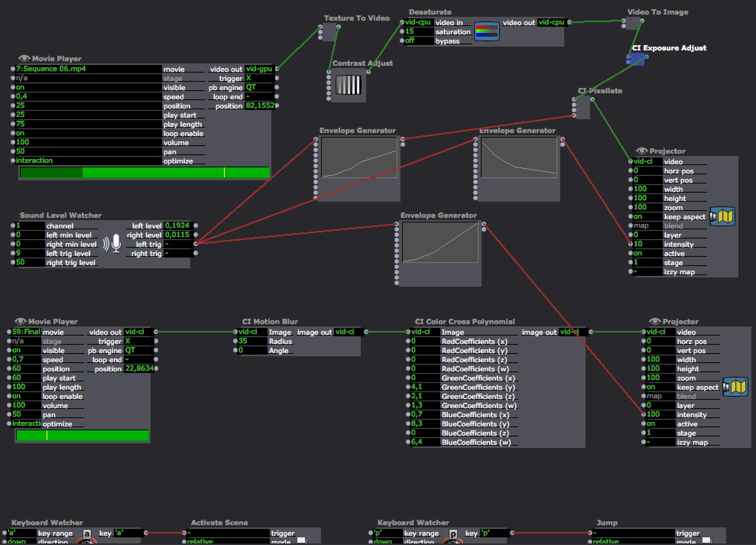Viewport: 756px width, 545px height.
Task: Click the Sequence 06.mp4 Movie Player progress bar
Action: click(144, 173)
